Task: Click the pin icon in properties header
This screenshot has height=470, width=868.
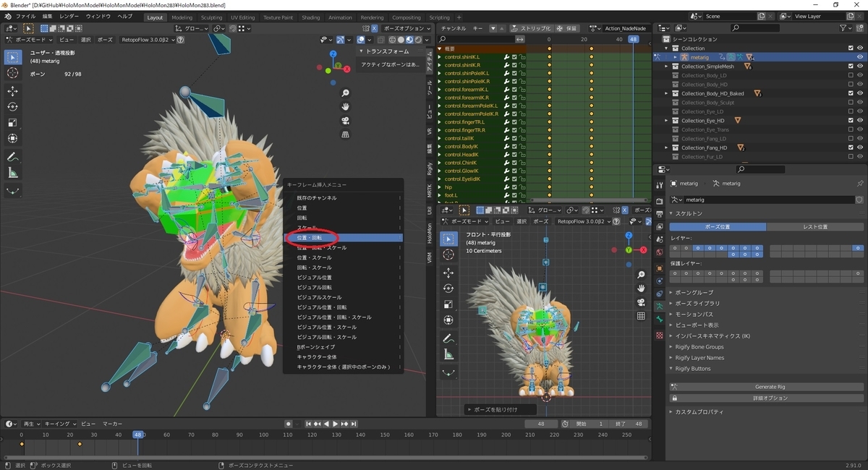Action: point(860,184)
